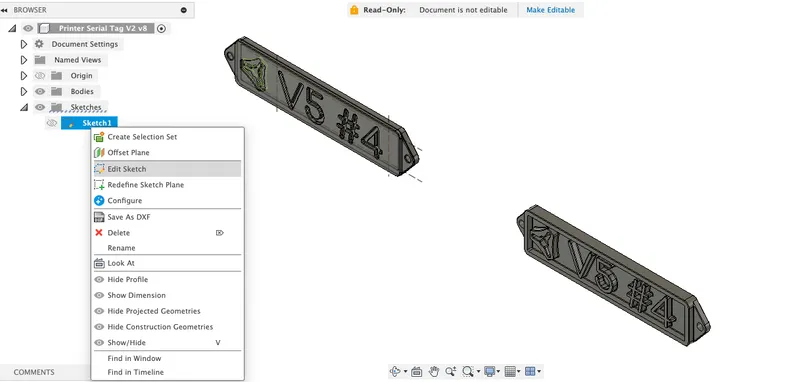
Task: Click the Zoom window magnifier icon
Action: pos(468,371)
